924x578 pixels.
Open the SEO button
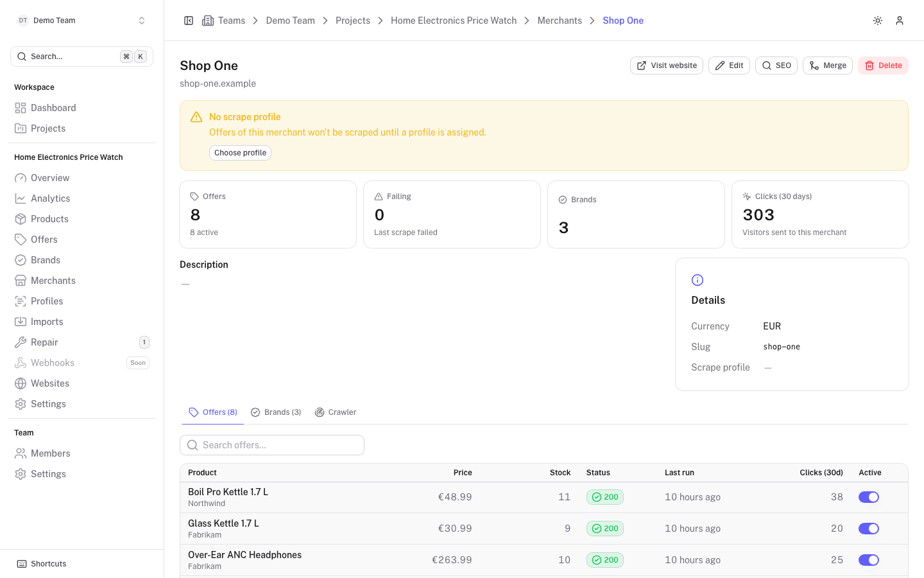[776, 66]
